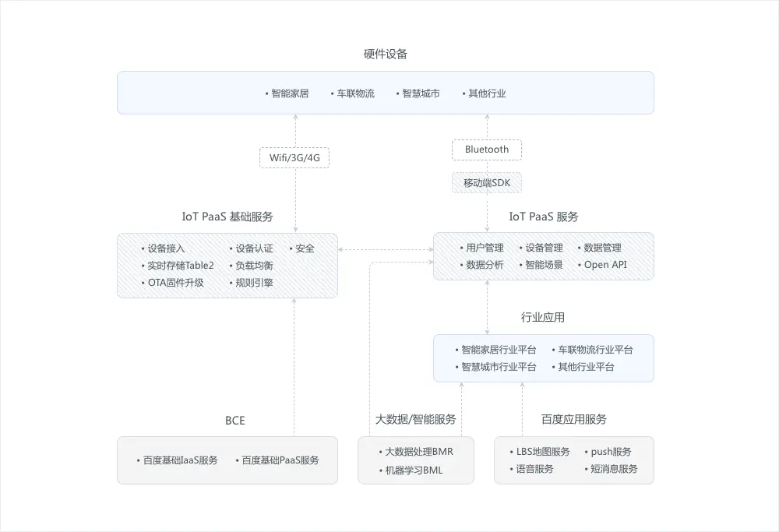Click the IoT PaaS 服务 heading

544,217
